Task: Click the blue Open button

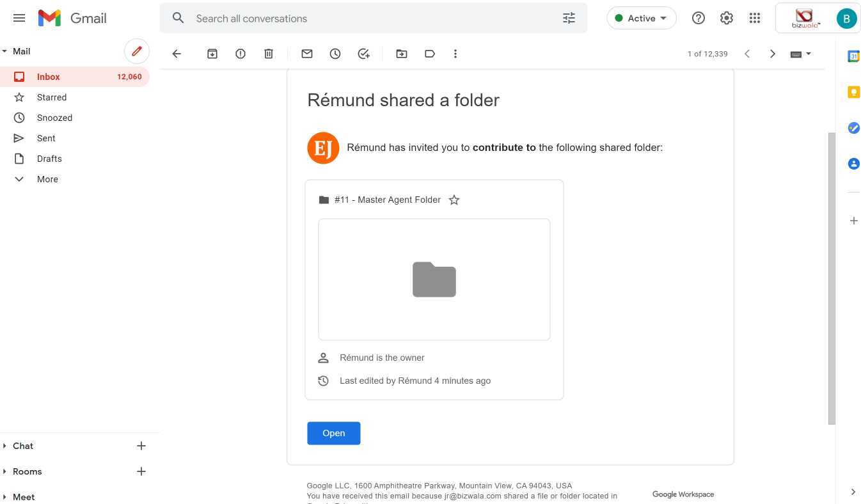Action: pos(333,433)
